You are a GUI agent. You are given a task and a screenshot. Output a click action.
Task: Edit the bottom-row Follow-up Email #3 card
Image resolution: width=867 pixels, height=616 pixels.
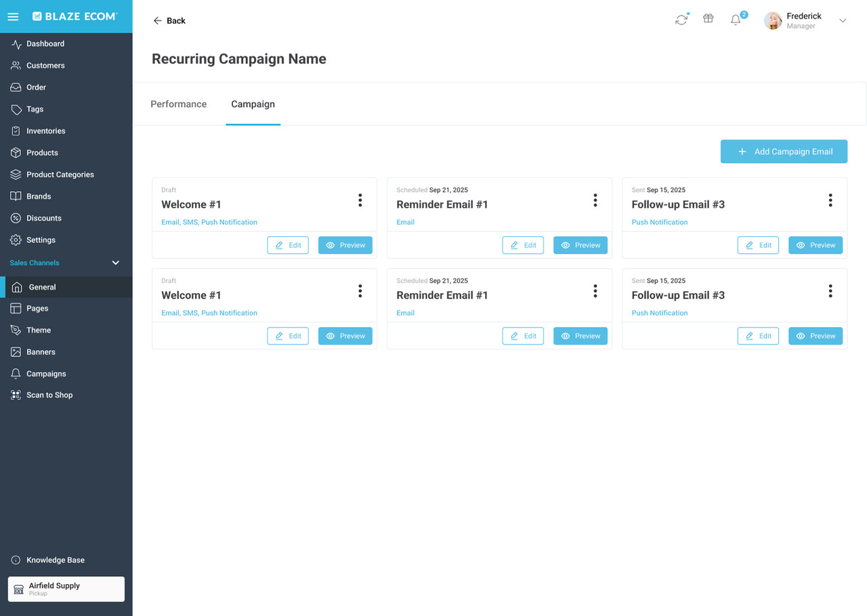pyautogui.click(x=758, y=336)
